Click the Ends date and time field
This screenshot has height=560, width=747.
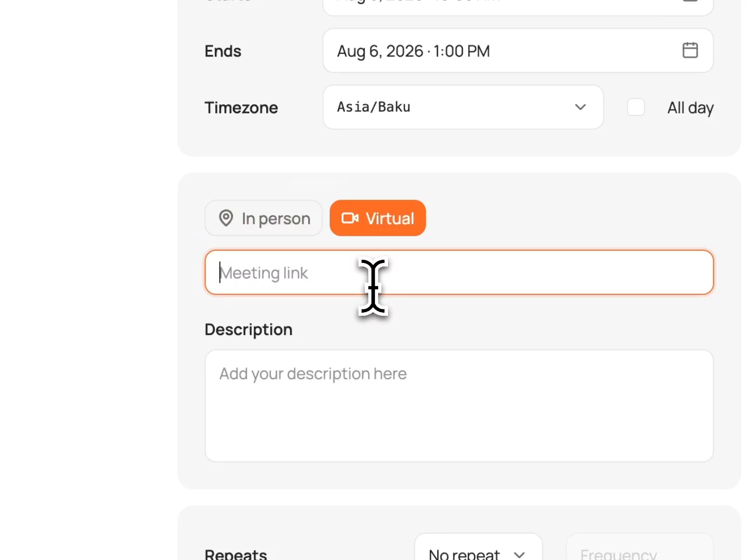518,51
